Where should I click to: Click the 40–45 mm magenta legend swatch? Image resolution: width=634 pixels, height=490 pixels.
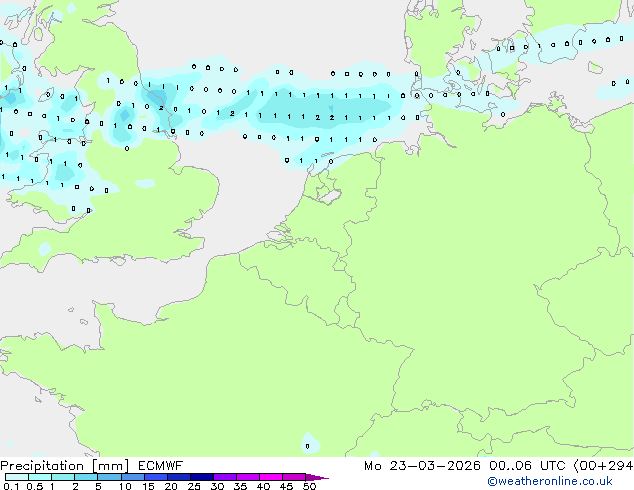pyautogui.click(x=271, y=477)
